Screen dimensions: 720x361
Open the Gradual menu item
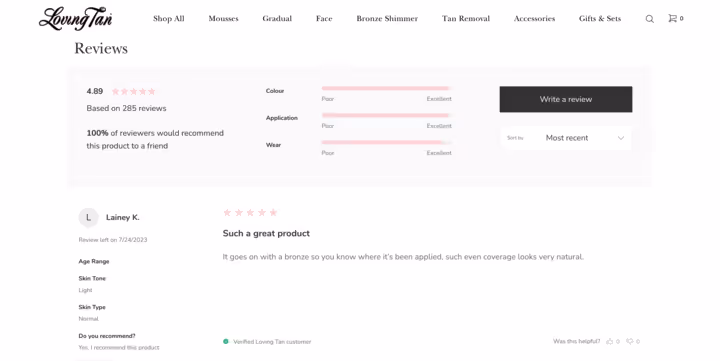277,18
